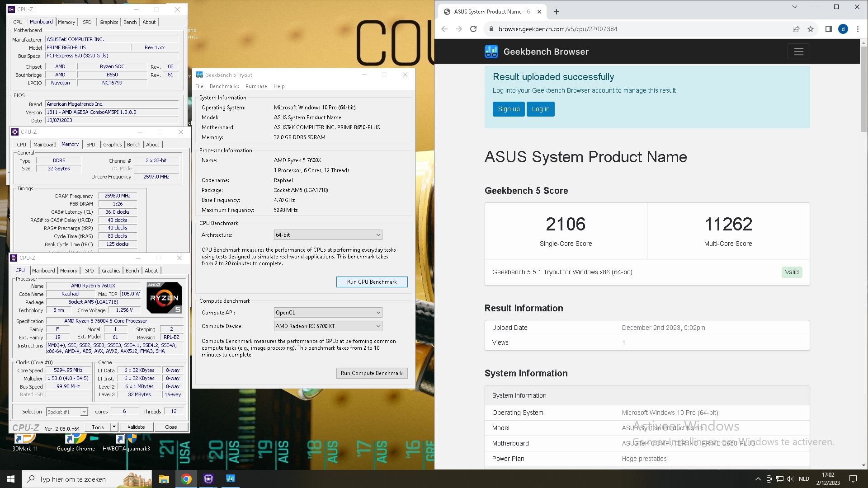
Task: Click Run Compute Benchmark button
Action: [x=372, y=373]
